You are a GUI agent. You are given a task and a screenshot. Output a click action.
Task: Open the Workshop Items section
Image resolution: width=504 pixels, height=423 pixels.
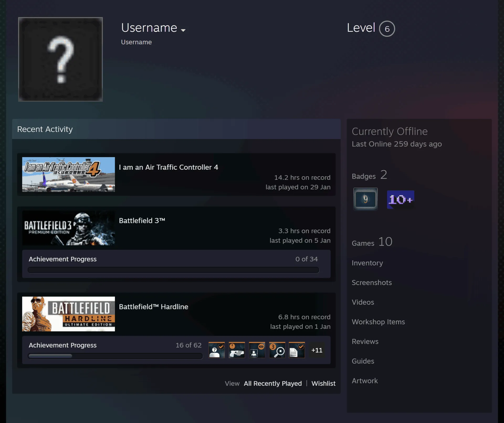tap(378, 322)
